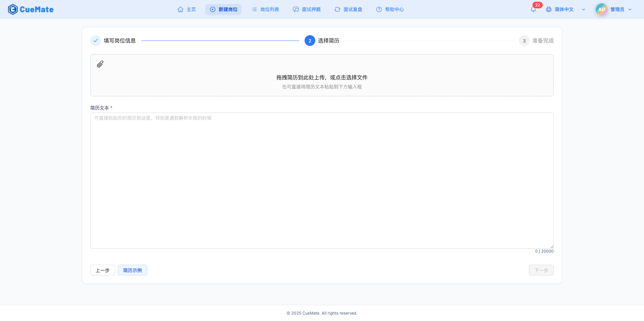Click the CueMate logo
Image resolution: width=644 pixels, height=321 pixels.
[31, 9]
